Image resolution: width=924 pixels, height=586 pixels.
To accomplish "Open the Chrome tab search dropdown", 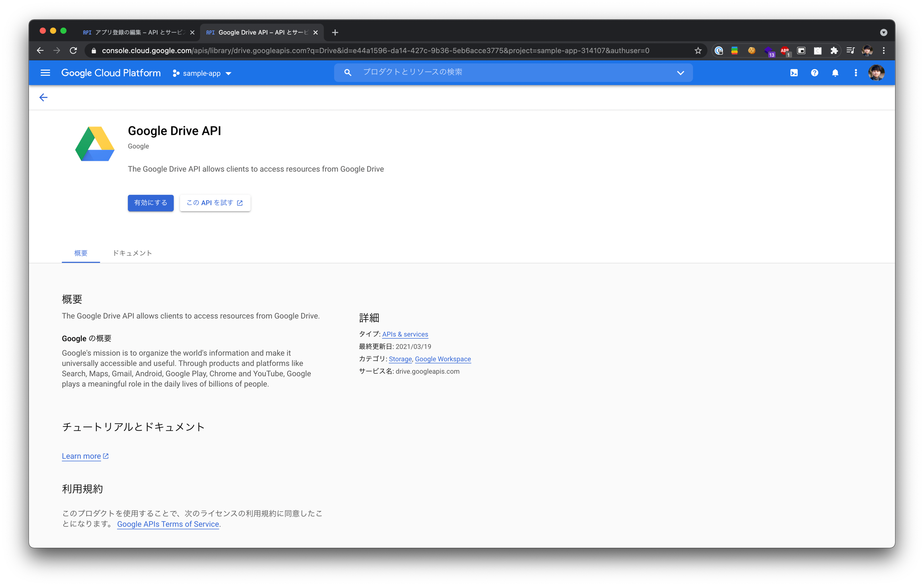I will pos(883,32).
